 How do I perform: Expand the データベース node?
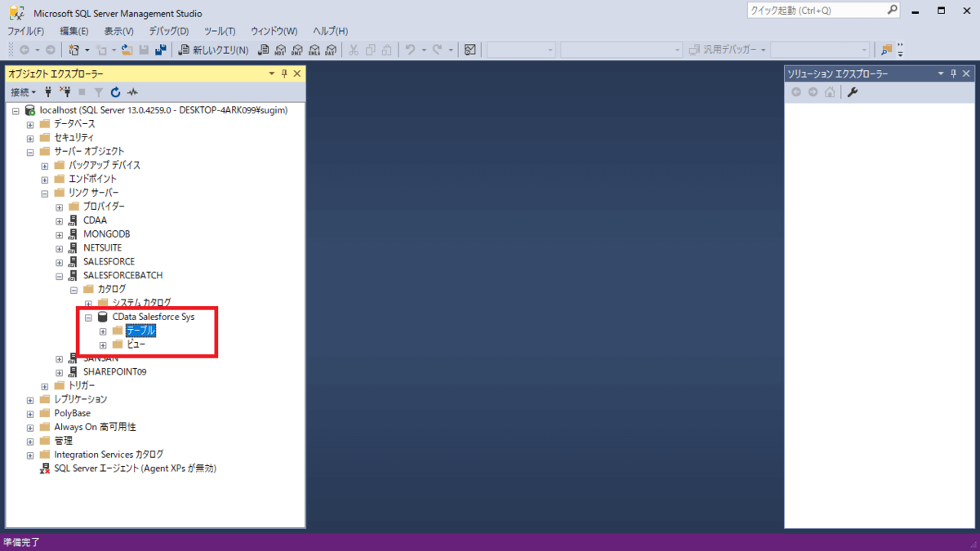point(30,124)
